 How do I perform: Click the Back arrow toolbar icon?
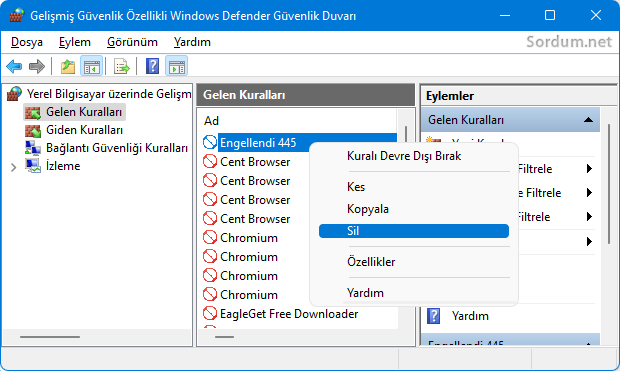[14, 66]
